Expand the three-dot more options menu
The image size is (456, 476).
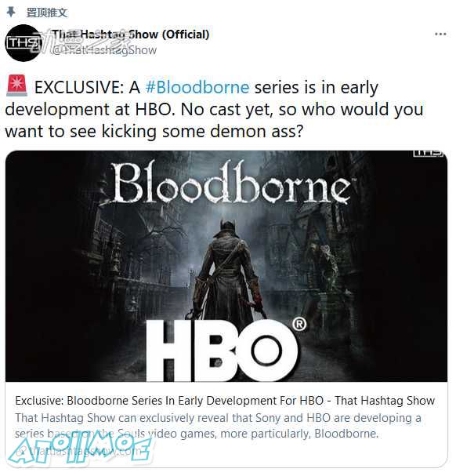(x=440, y=34)
